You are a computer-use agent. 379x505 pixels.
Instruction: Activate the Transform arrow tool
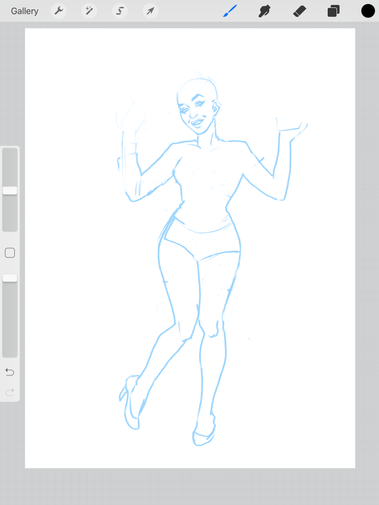(x=150, y=11)
